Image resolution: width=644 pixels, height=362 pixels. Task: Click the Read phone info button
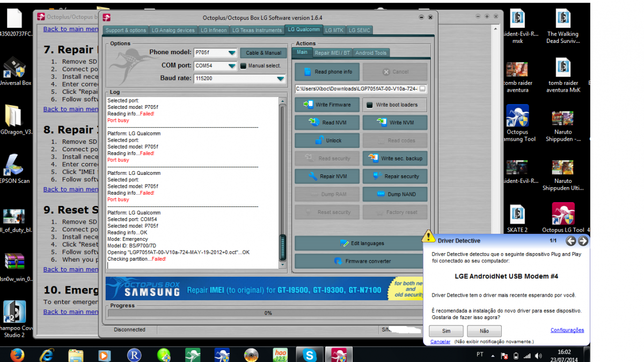[x=327, y=72]
